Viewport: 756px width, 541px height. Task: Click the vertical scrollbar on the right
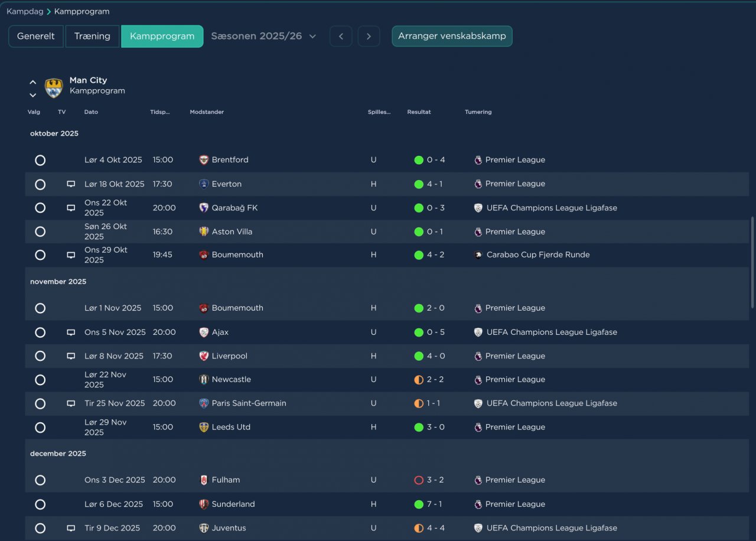click(752, 262)
